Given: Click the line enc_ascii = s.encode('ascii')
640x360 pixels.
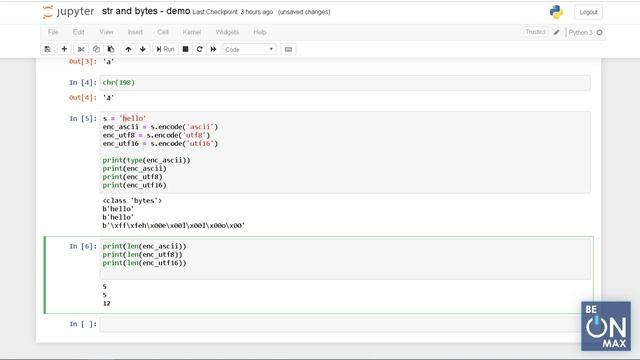Looking at the screenshot, I should click(x=160, y=127).
